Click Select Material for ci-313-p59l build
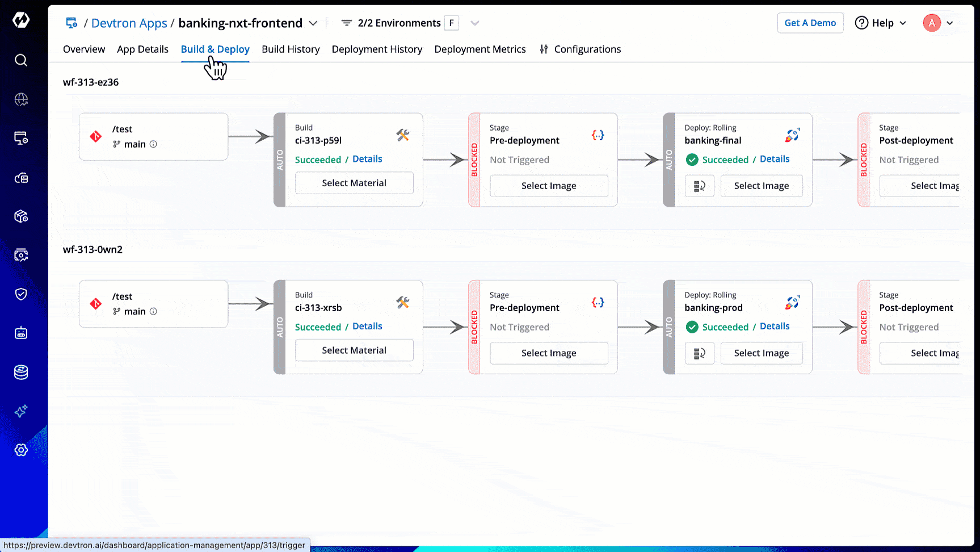 click(354, 183)
